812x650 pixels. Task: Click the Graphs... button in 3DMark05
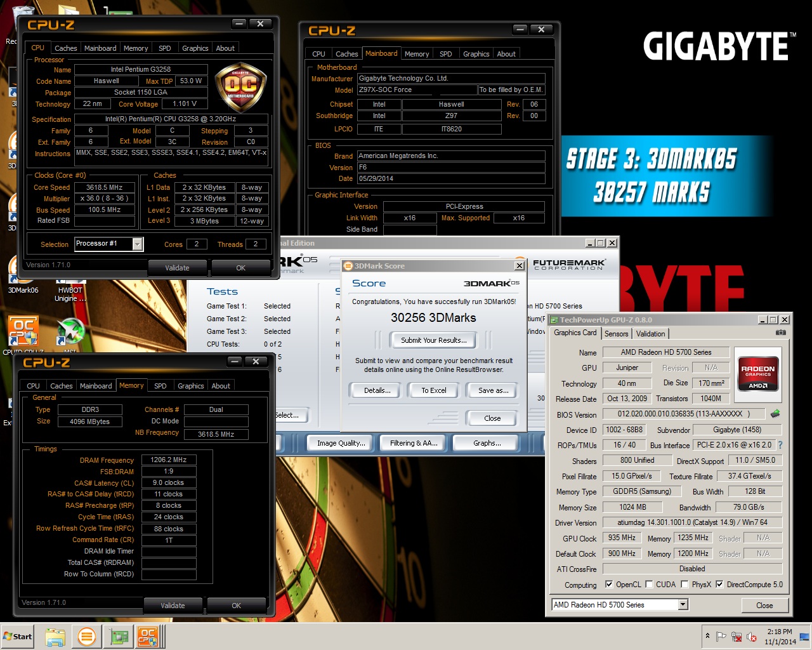(487, 443)
